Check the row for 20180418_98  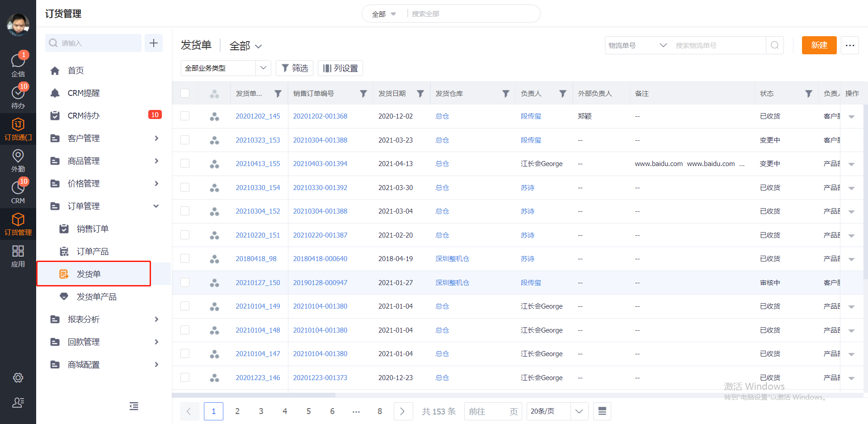185,258
